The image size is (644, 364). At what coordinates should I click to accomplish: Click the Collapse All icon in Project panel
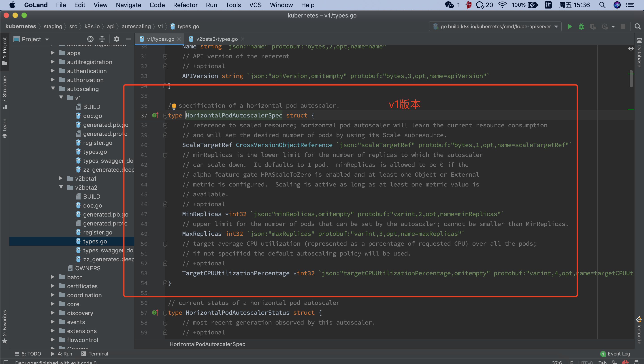tap(102, 39)
